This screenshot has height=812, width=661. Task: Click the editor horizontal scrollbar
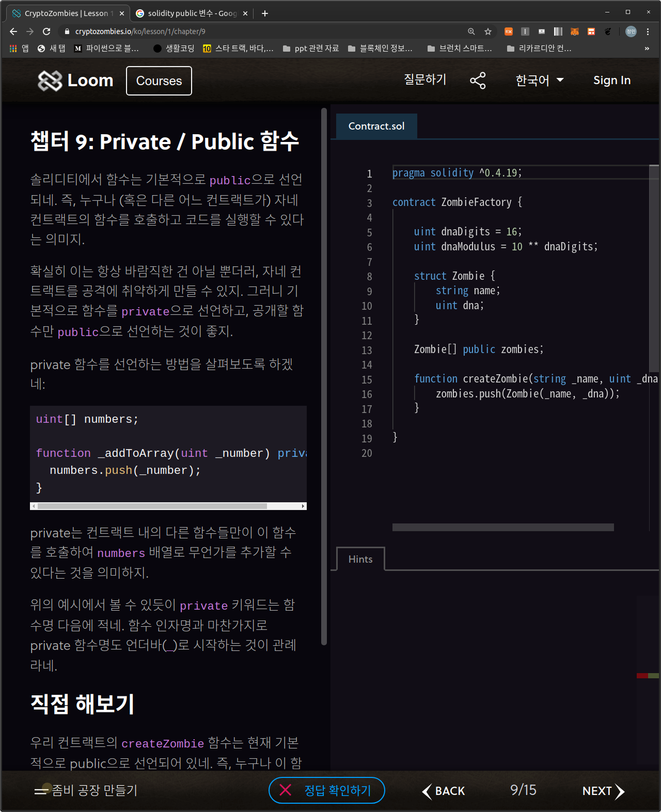pos(503,527)
